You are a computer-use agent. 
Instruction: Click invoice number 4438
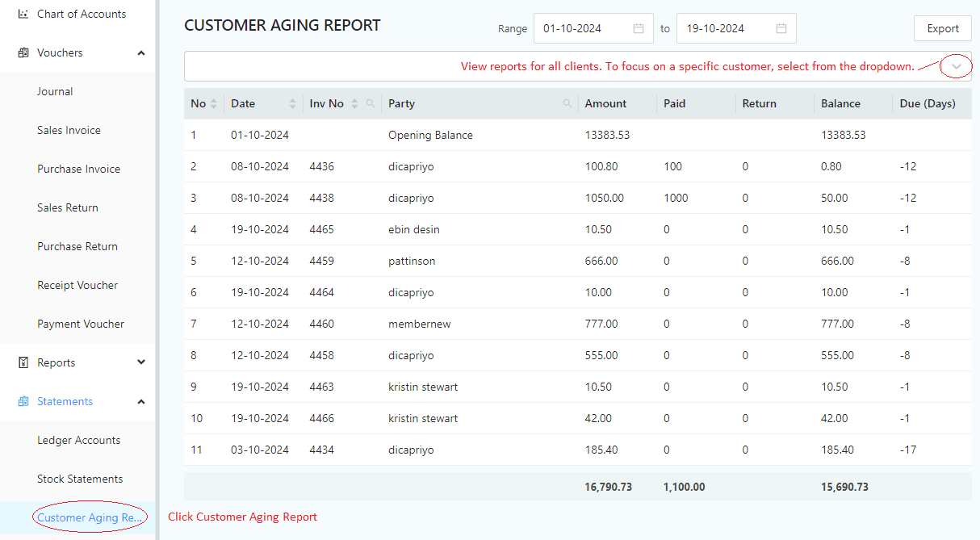[x=321, y=198]
